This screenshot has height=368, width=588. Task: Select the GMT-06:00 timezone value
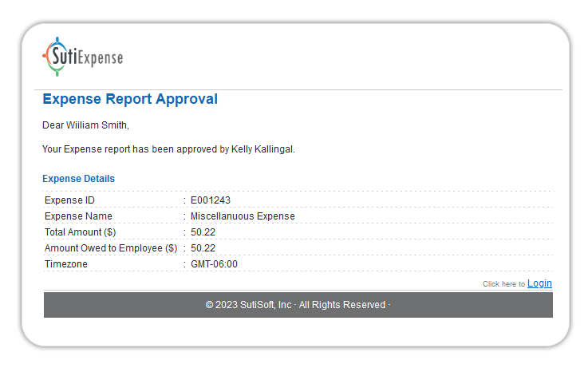pos(214,264)
